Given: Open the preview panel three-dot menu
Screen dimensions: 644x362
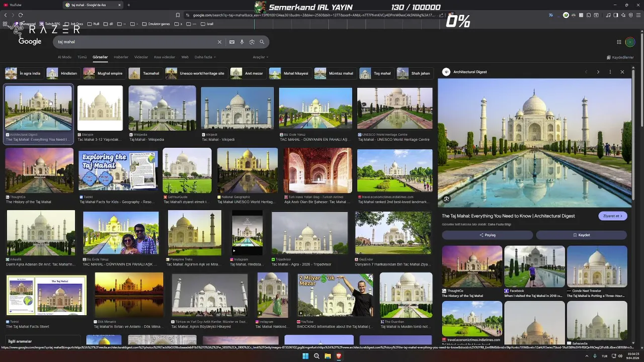Looking at the screenshot, I should click(610, 72).
